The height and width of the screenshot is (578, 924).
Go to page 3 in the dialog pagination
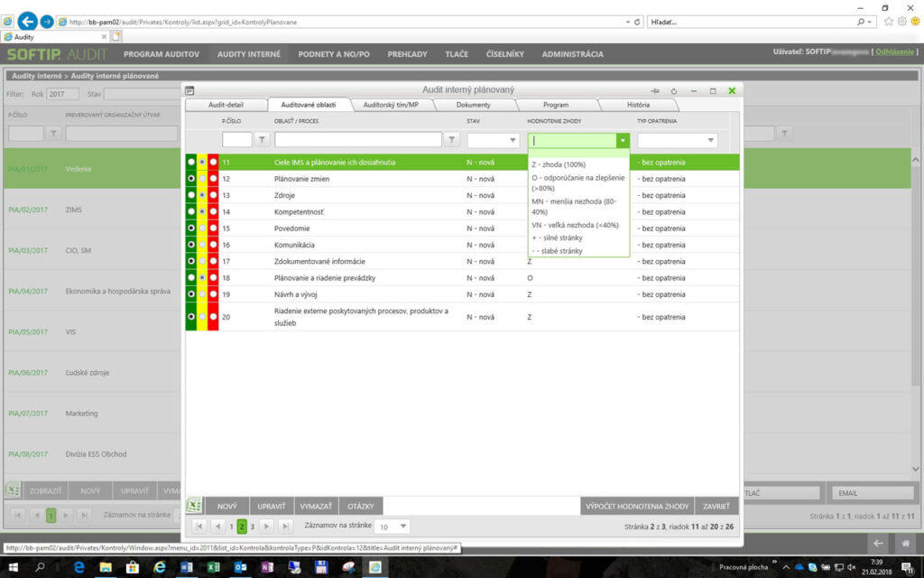pyautogui.click(x=253, y=525)
